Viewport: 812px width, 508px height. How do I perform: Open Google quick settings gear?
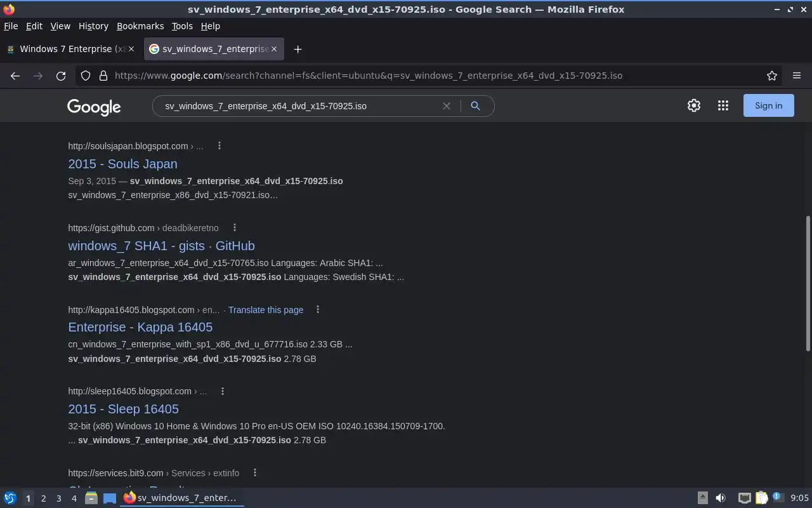694,106
